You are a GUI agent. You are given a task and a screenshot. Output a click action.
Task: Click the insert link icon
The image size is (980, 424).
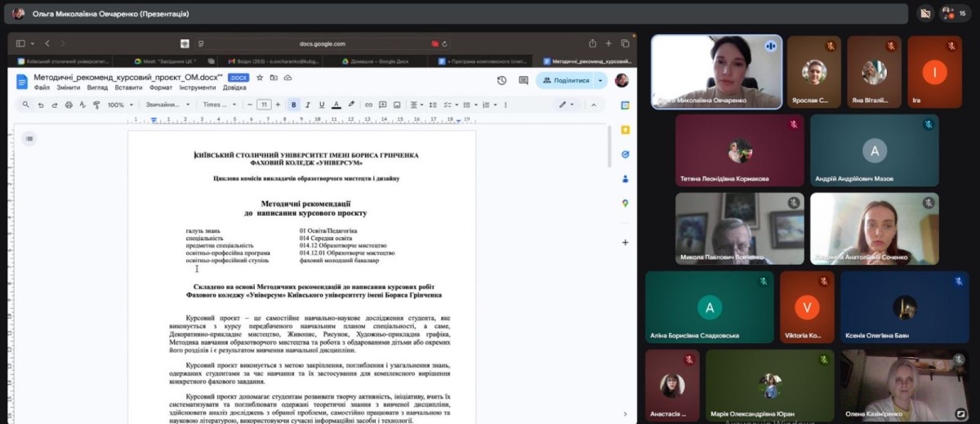click(369, 105)
